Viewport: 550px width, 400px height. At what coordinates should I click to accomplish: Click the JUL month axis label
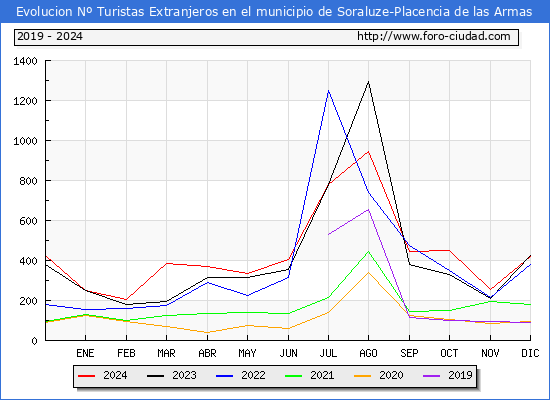pyautogui.click(x=328, y=353)
